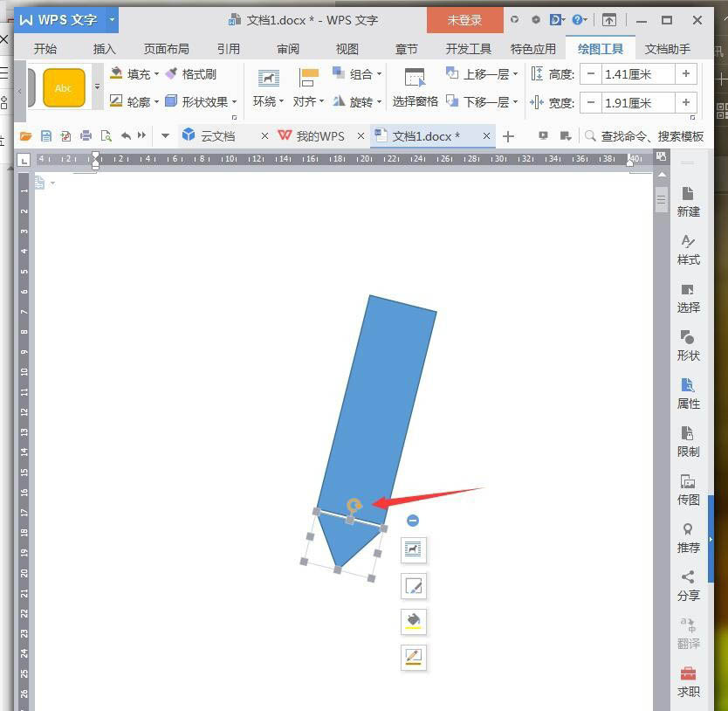Click the vertical scrollbar thumb
This screenshot has height=711, width=728.
(x=662, y=199)
